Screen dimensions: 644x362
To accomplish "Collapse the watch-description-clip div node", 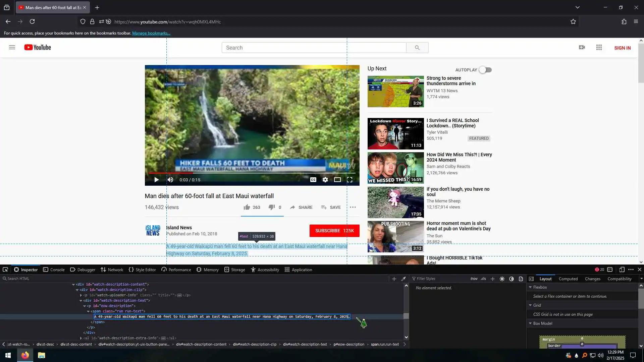I will point(77,290).
